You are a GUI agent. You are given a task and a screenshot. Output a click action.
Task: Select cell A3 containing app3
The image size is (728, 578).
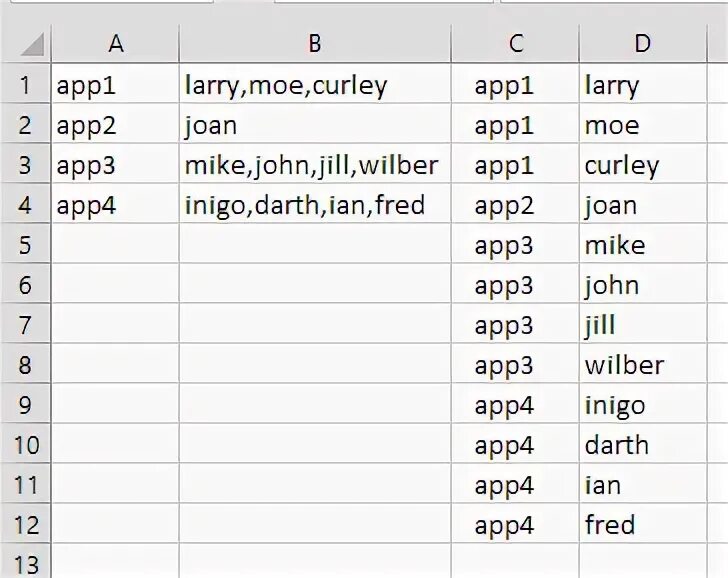pyautogui.click(x=115, y=166)
